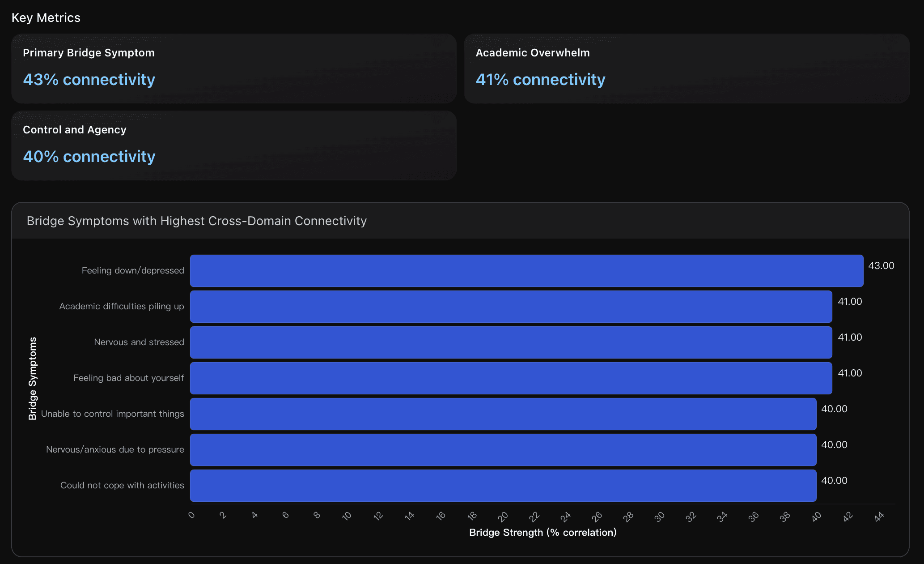Click the Feeling down/depressed bar
This screenshot has height=564, width=924.
(526, 271)
